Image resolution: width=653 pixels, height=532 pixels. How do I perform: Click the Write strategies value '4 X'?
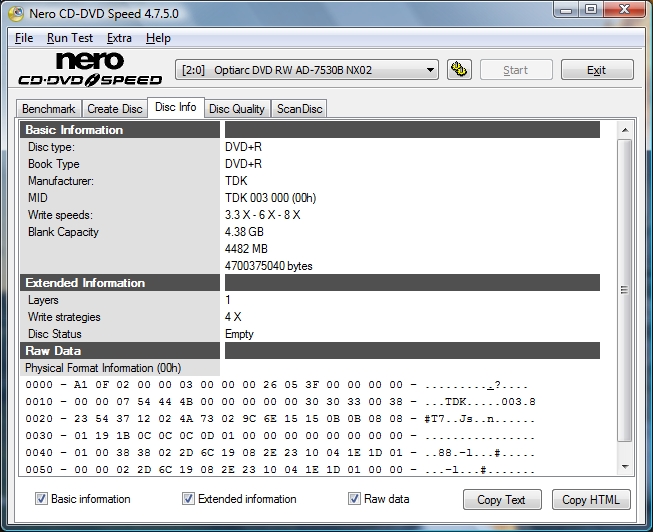coord(233,317)
